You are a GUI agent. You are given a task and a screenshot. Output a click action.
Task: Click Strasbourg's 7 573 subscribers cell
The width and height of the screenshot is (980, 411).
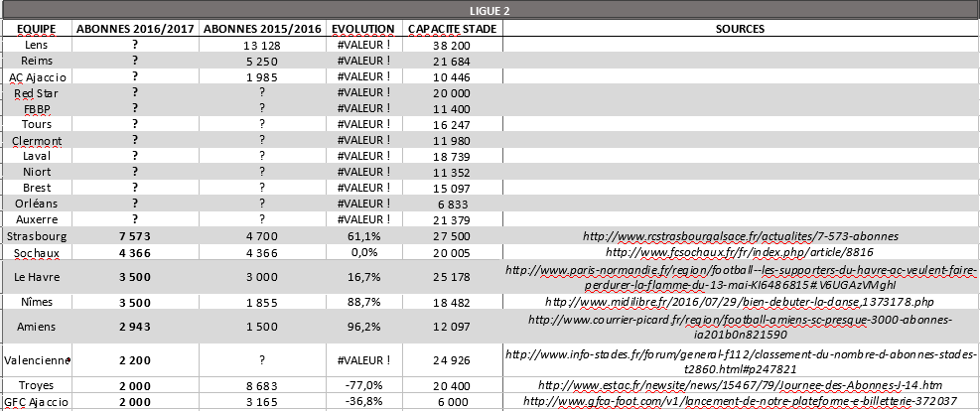(x=134, y=236)
